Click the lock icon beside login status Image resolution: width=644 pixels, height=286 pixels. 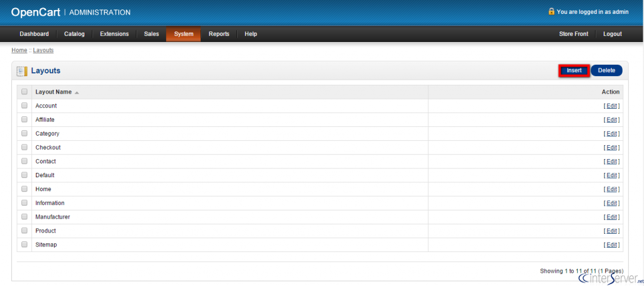pos(552,11)
